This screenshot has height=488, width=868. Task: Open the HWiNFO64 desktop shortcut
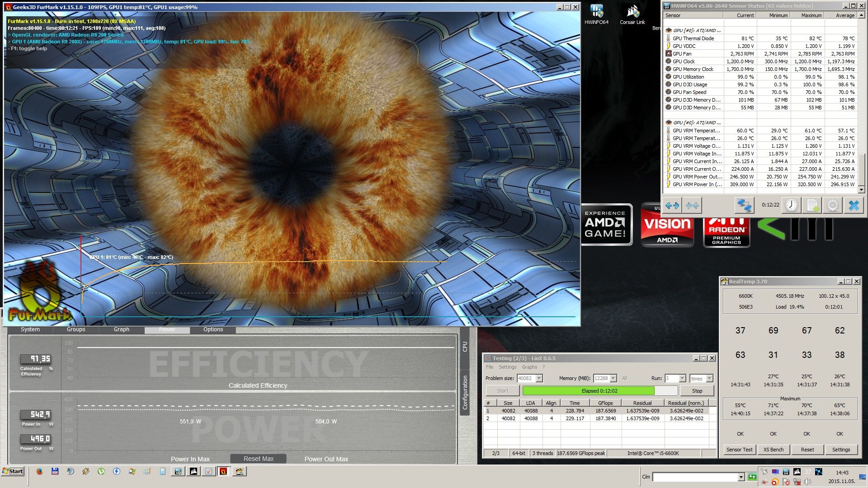(596, 14)
